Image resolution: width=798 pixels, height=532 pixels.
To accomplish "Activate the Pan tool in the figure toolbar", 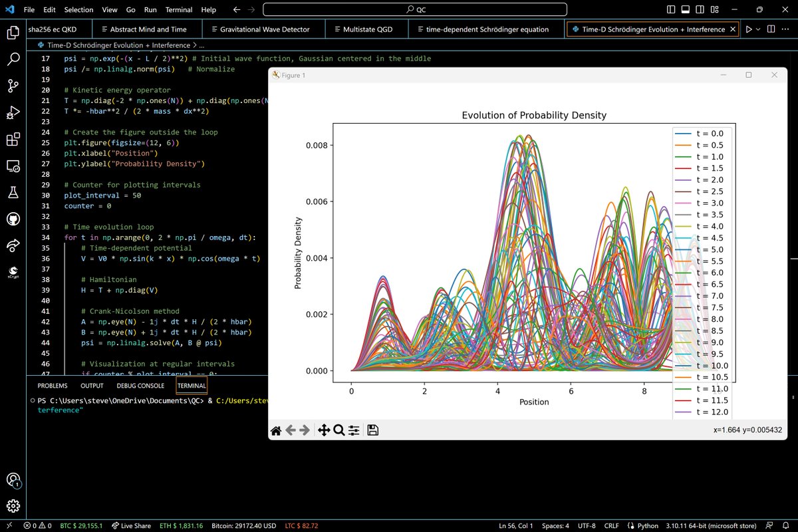I will click(x=324, y=430).
